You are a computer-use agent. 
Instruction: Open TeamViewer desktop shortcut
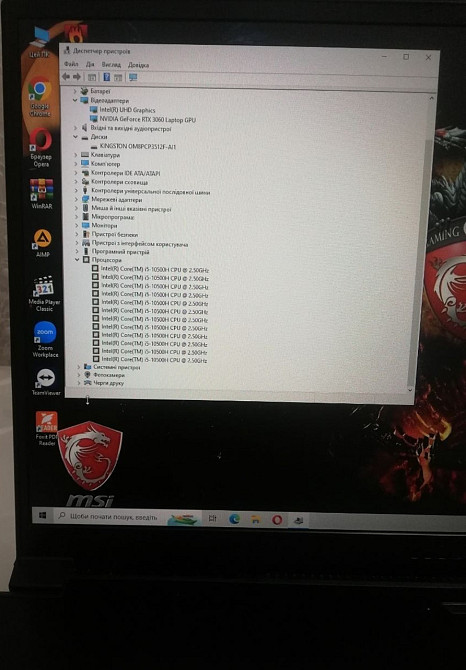click(x=46, y=382)
